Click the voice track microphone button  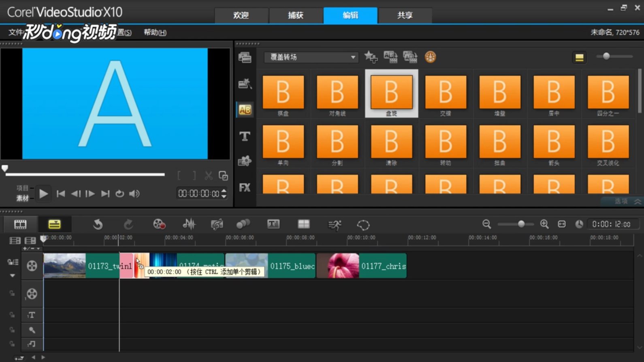(32, 330)
